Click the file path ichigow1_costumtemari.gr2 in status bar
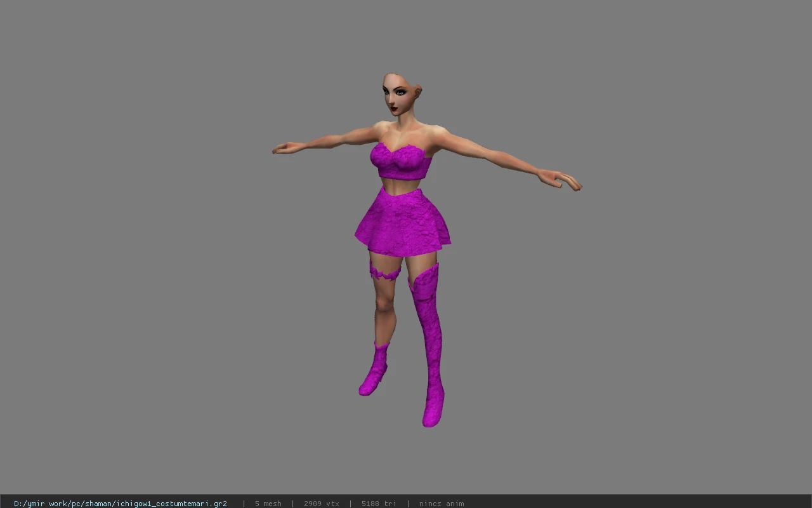Image resolution: width=812 pixels, height=508 pixels. (x=121, y=504)
